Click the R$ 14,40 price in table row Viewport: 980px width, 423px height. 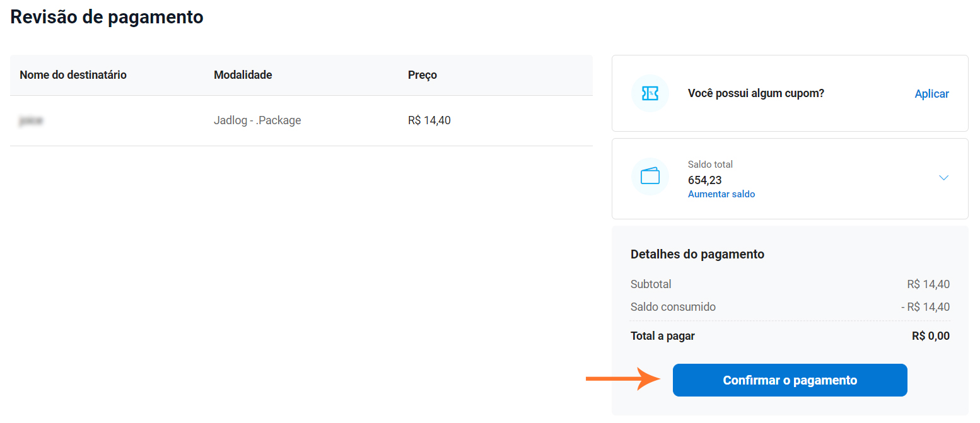[x=429, y=120]
